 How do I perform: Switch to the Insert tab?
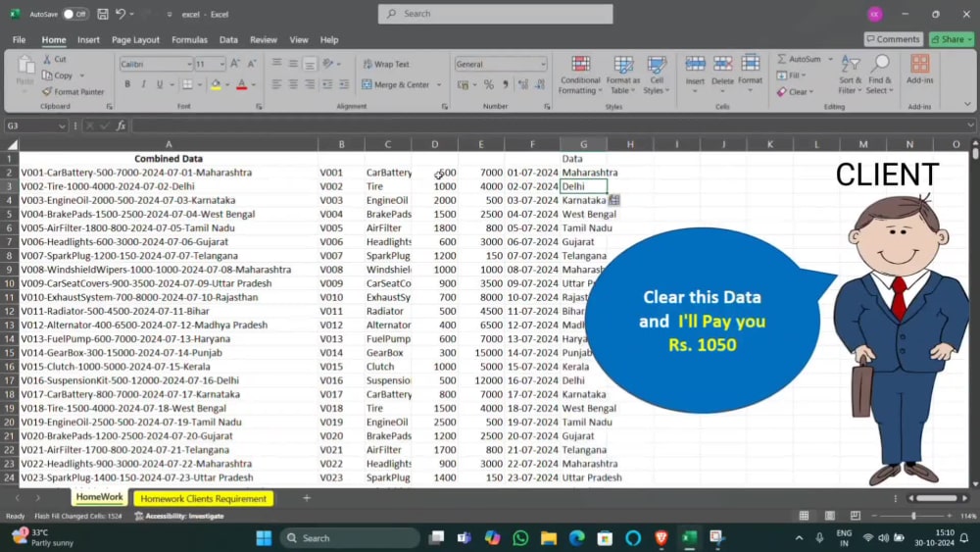[x=88, y=39]
